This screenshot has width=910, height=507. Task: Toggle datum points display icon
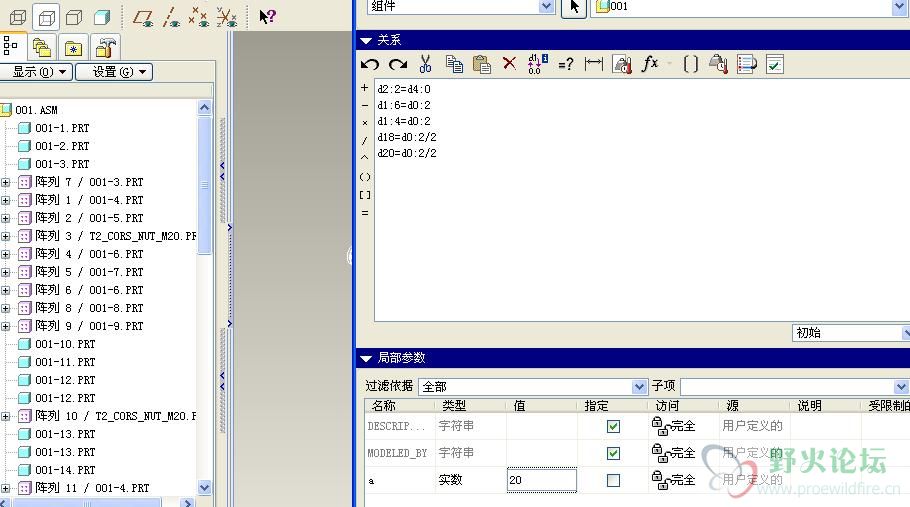click(x=198, y=17)
